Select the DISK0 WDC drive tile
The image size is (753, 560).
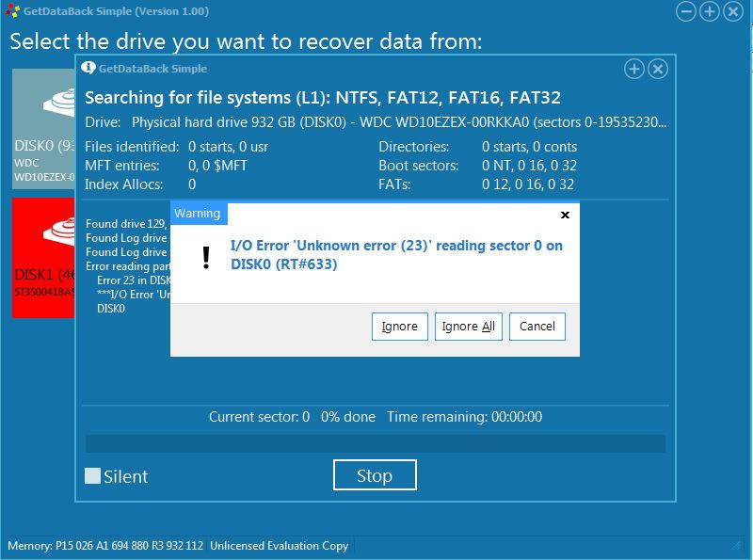point(43,128)
